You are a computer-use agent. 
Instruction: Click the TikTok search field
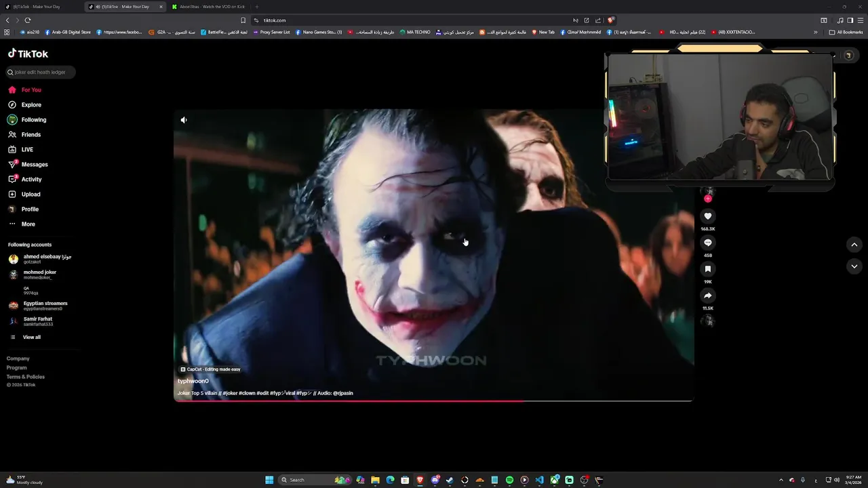pos(41,72)
